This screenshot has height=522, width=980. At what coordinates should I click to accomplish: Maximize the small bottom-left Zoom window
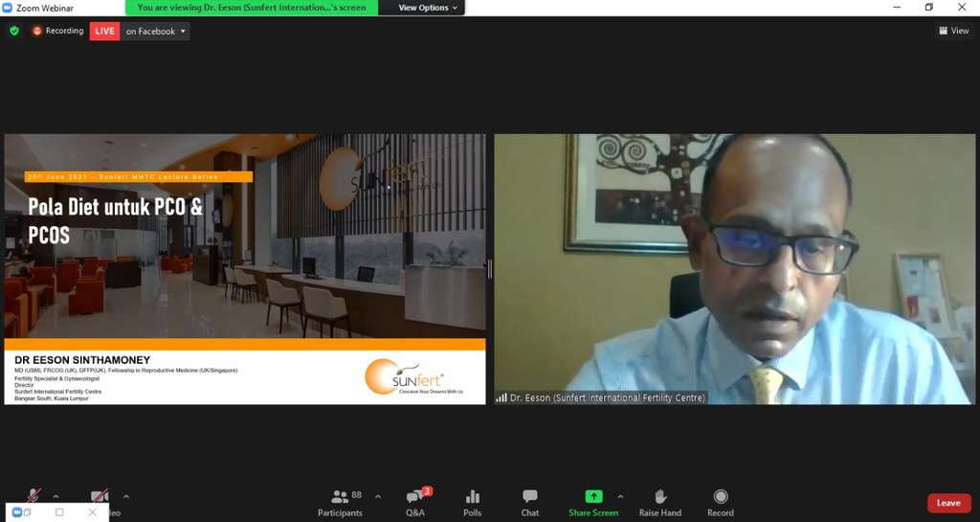(59, 512)
